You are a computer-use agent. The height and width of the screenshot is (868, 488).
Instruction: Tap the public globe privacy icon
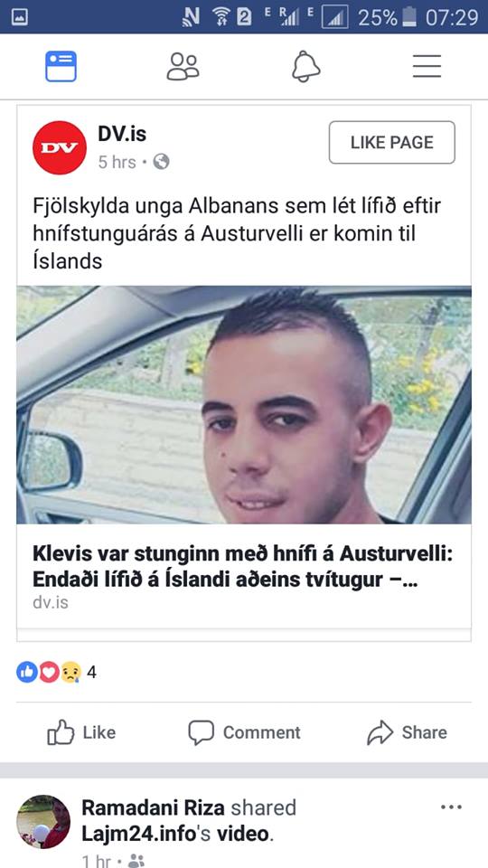tap(161, 162)
